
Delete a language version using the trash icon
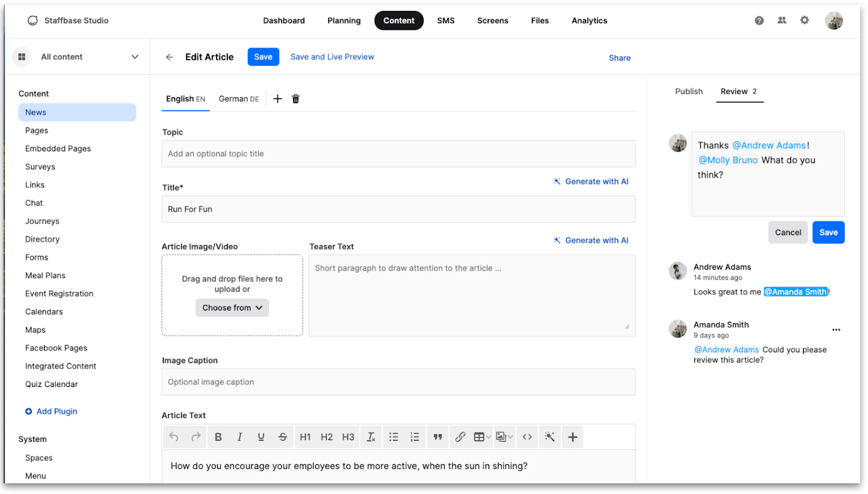(x=296, y=98)
